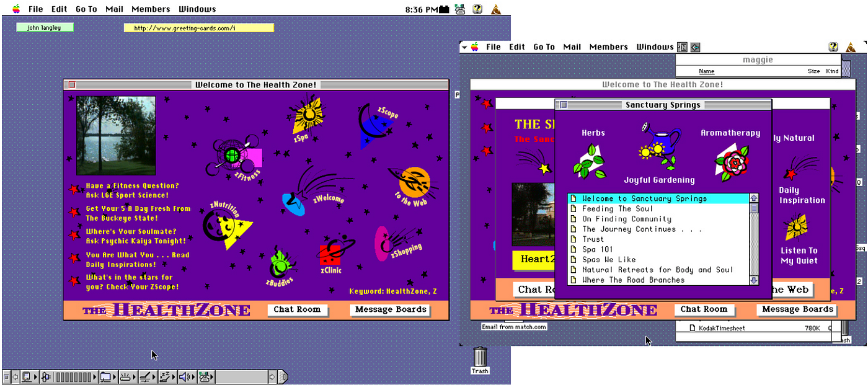Click Chat Room button in left Health Zone window
Image resolution: width=868 pixels, height=390 pixels.
tap(298, 309)
